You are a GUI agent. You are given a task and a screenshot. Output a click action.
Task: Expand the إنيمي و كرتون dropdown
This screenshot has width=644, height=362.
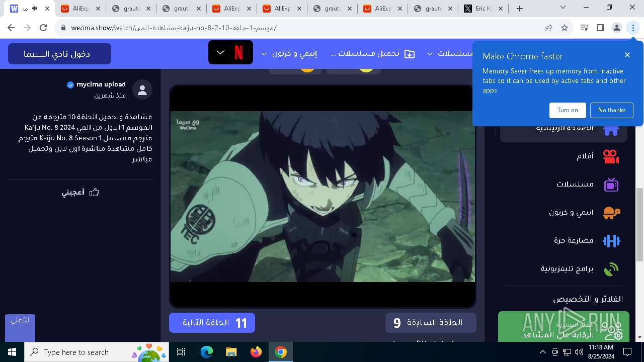coord(265,54)
